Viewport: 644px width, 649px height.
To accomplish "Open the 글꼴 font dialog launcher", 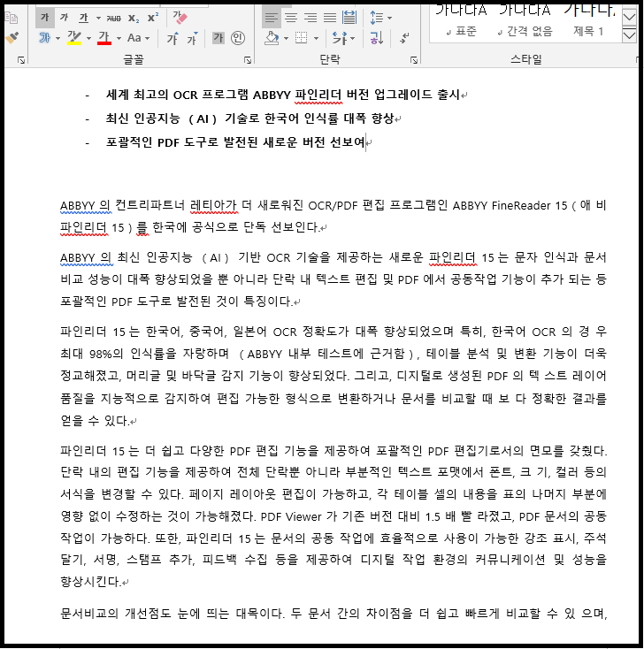I will [248, 60].
